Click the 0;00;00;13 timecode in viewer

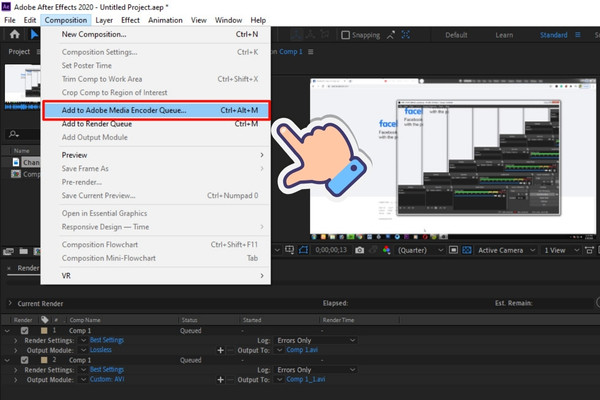(331, 250)
